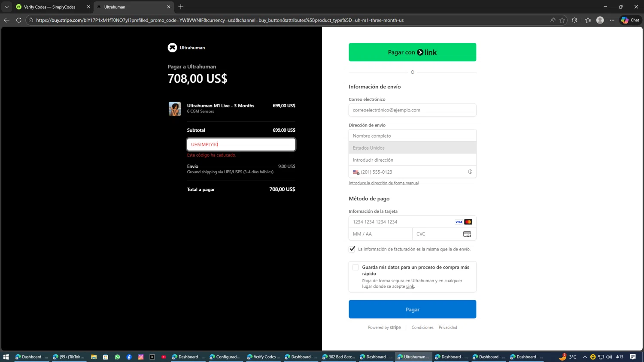The height and width of the screenshot is (362, 644).
Task: Click the UHSIMPLY30 promo code field
Action: click(x=241, y=145)
